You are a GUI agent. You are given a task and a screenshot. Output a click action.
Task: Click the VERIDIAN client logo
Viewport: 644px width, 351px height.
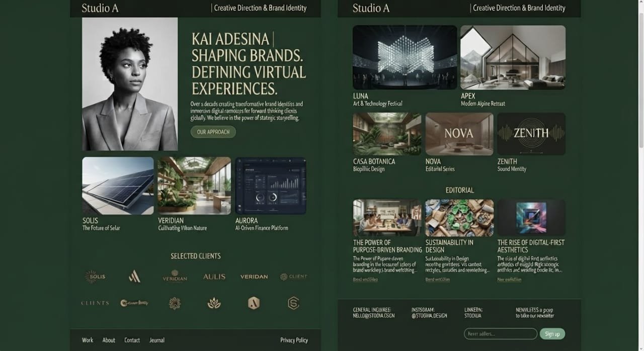click(175, 277)
